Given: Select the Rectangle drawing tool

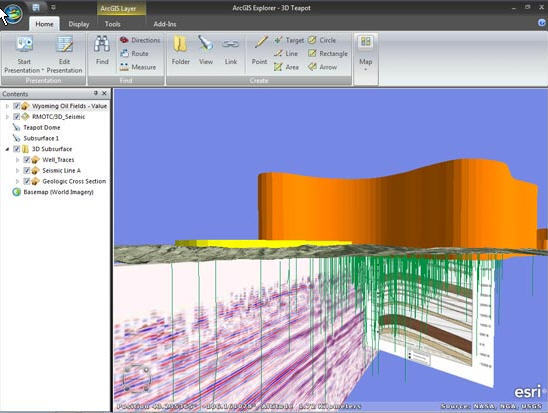Looking at the screenshot, I should [x=328, y=53].
